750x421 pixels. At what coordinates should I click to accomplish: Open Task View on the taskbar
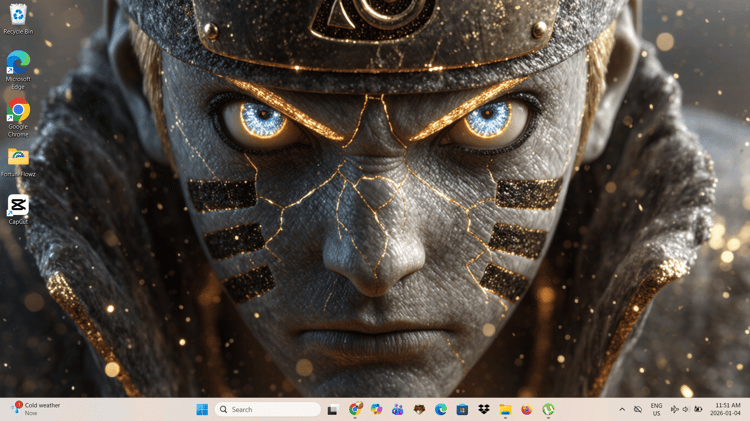333,410
